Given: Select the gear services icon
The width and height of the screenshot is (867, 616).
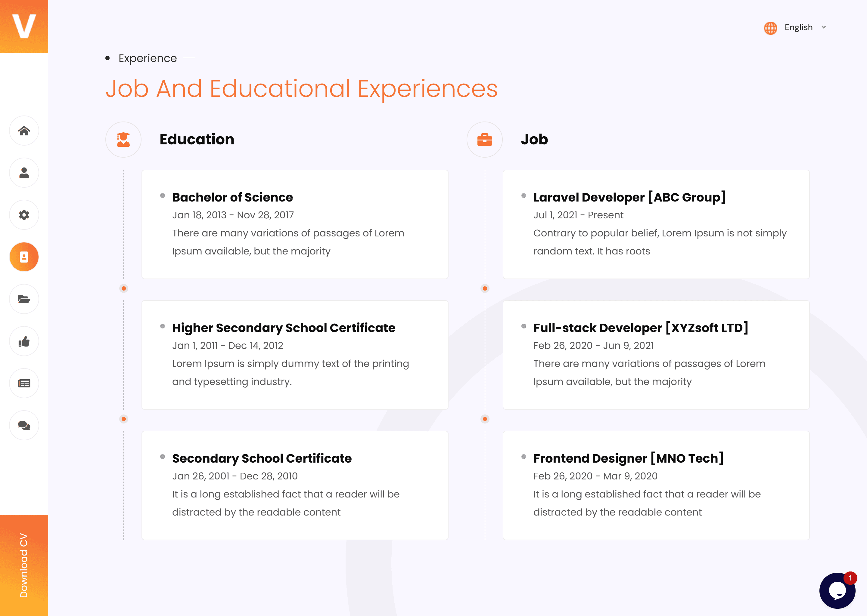Looking at the screenshot, I should coord(24,215).
